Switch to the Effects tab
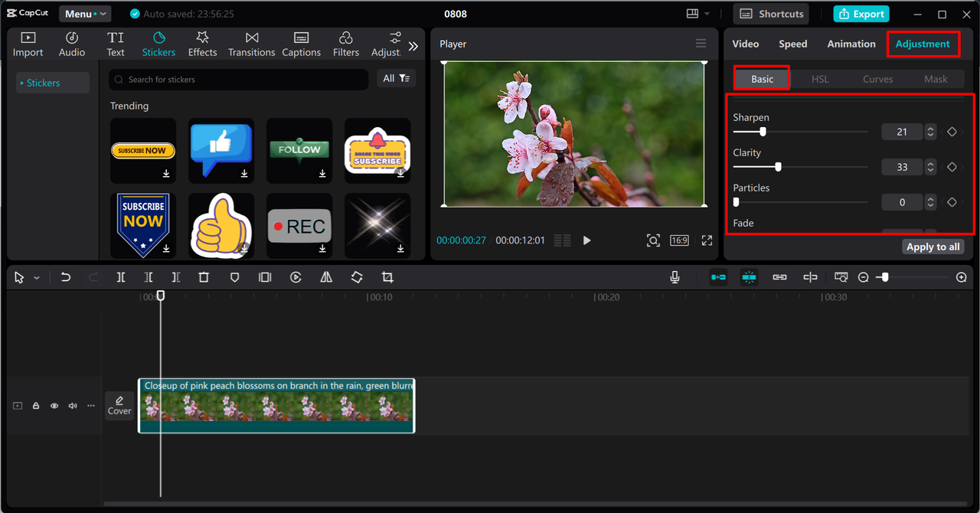The image size is (980, 513). (202, 44)
